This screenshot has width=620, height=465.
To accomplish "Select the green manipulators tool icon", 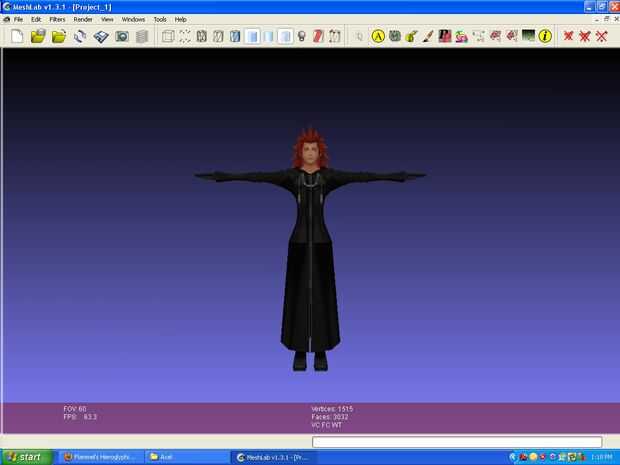I will pyautogui.click(x=395, y=36).
